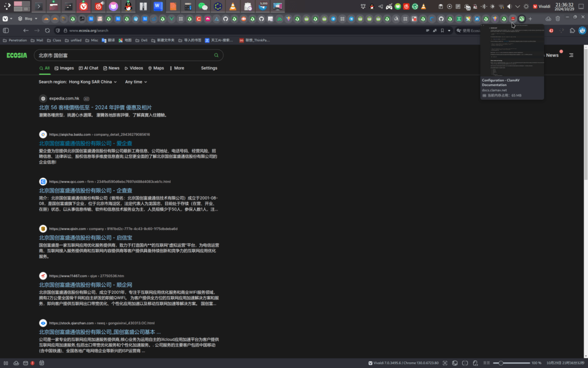This screenshot has width=588, height=368.
Task: Go back to the previous page
Action: [25, 30]
